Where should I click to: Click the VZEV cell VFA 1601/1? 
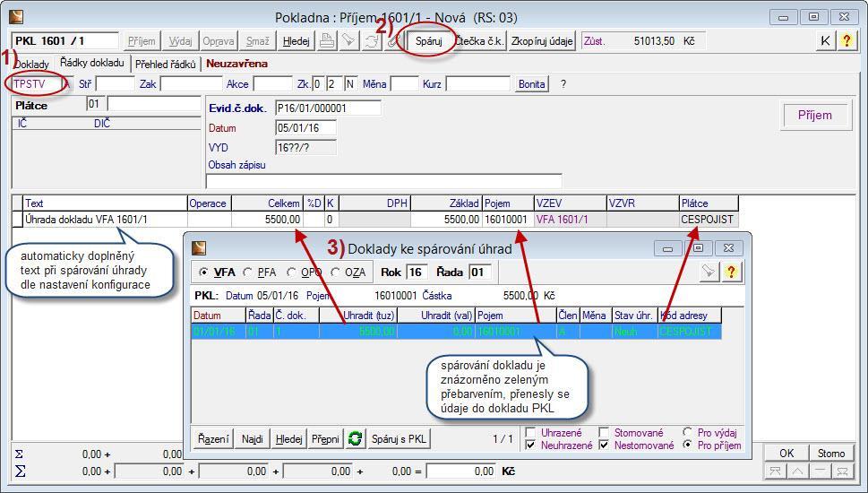click(x=571, y=220)
